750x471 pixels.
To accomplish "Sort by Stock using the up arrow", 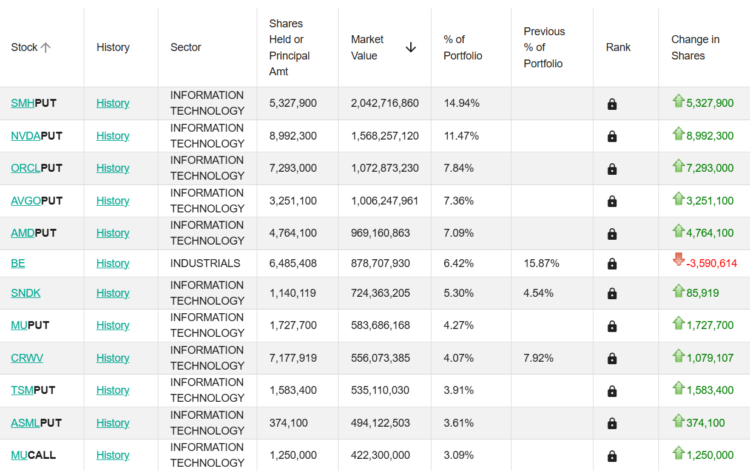I will (x=45, y=47).
